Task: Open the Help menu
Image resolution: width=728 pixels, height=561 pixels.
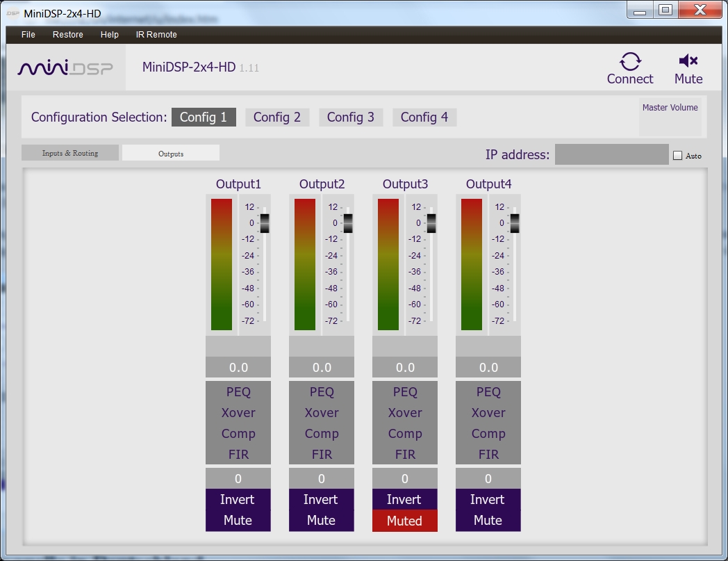Action: pos(110,34)
